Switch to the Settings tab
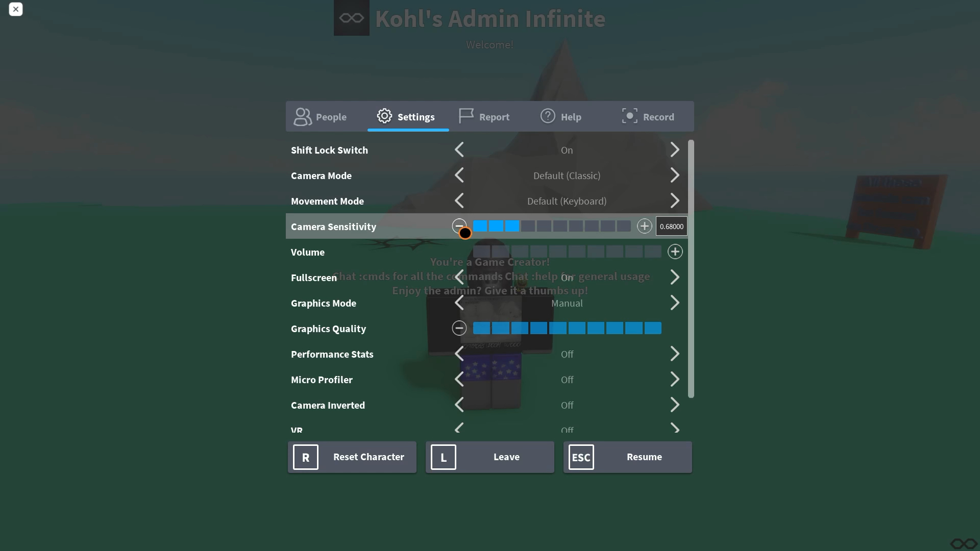This screenshot has height=551, width=980. click(408, 116)
